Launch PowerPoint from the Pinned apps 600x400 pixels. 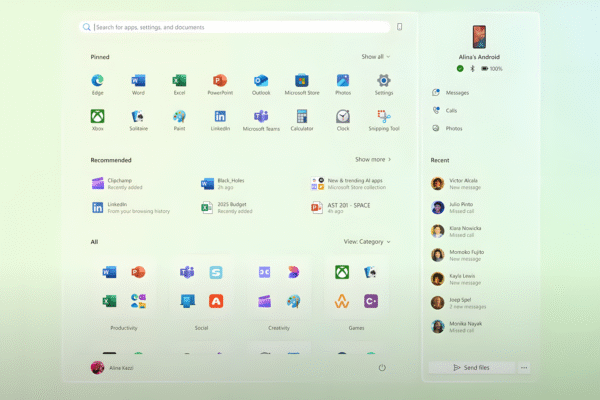click(220, 84)
